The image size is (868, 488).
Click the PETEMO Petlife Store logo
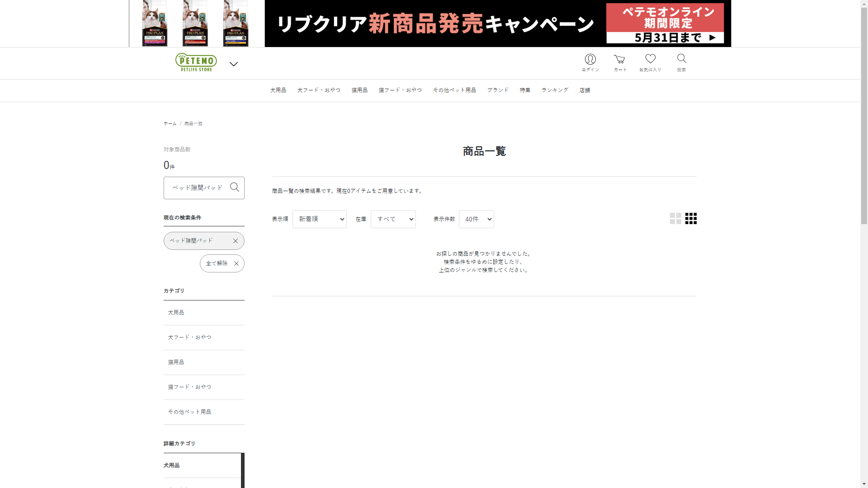[196, 62]
